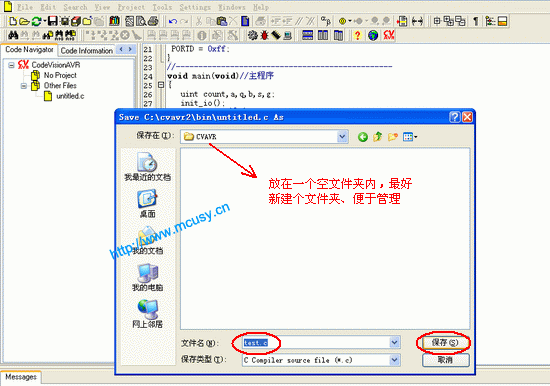
Task: Click the colored books library icon
Action: 114,21
